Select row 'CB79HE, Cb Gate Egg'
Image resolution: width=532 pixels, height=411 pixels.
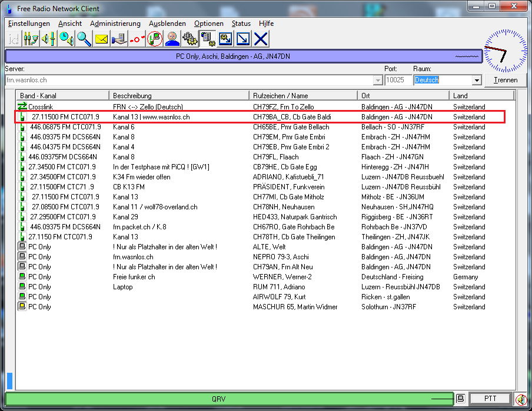(265, 167)
